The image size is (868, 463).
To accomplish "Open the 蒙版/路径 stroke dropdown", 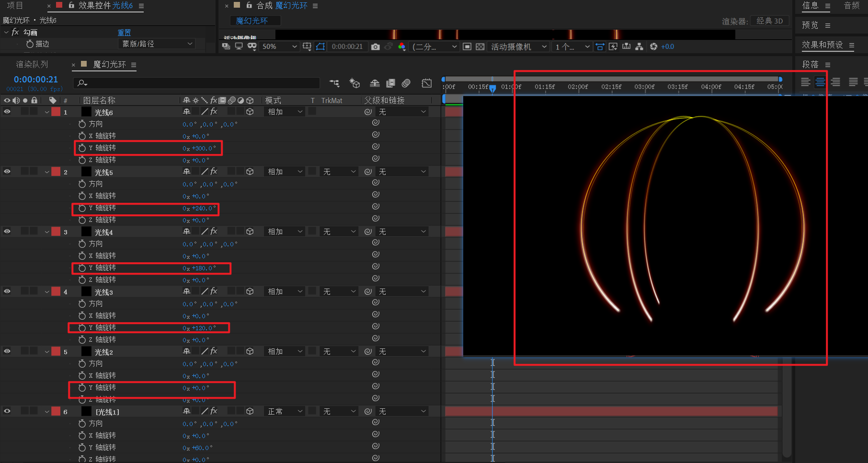I will point(157,44).
